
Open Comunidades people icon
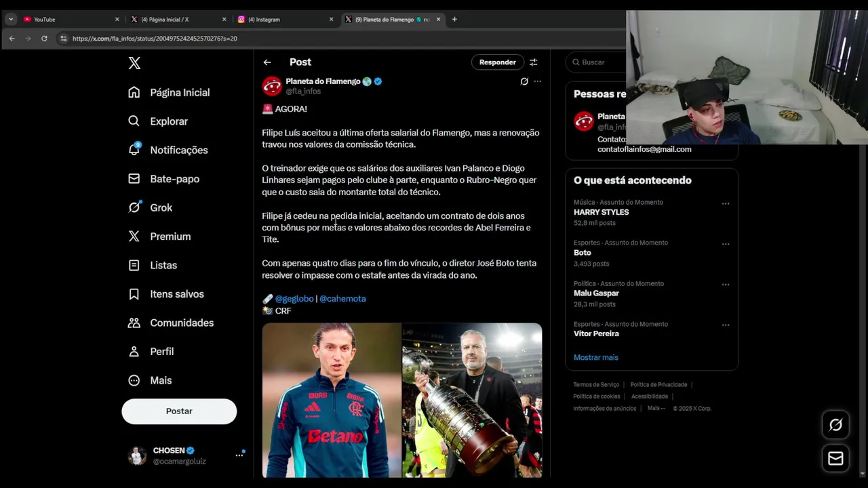[134, 323]
